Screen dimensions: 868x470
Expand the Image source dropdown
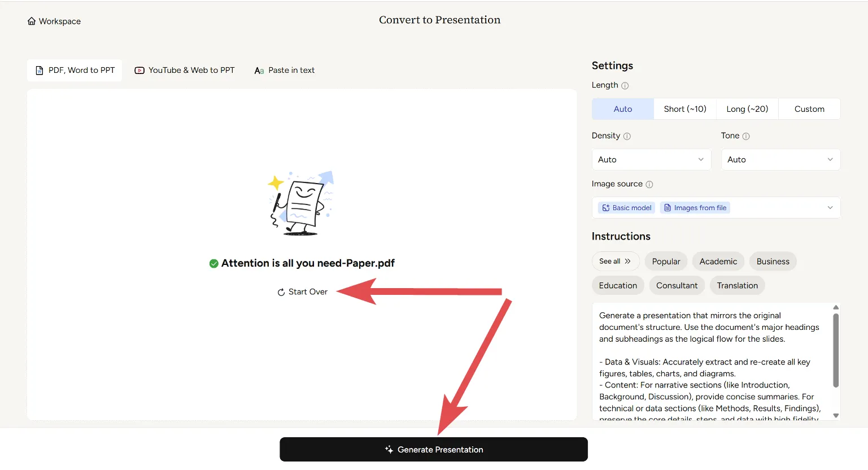coord(830,208)
